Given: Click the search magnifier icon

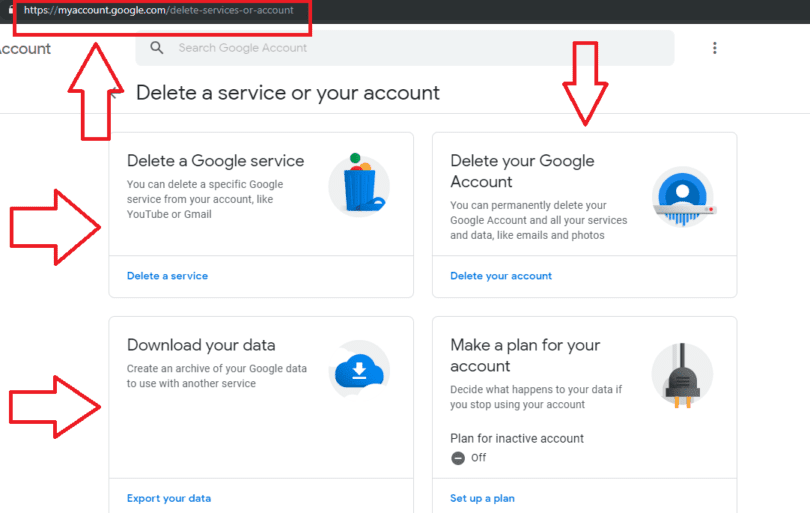Looking at the screenshot, I should pyautogui.click(x=157, y=48).
